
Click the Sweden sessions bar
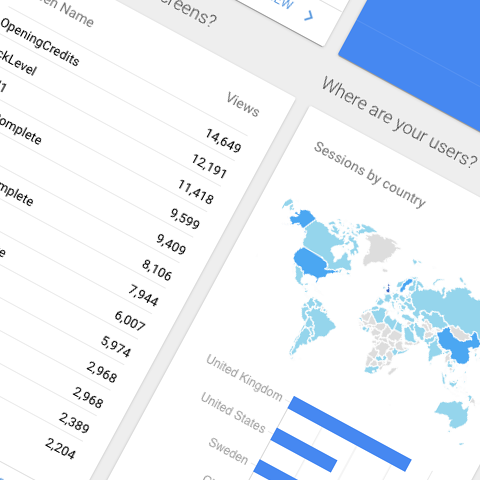(275, 470)
